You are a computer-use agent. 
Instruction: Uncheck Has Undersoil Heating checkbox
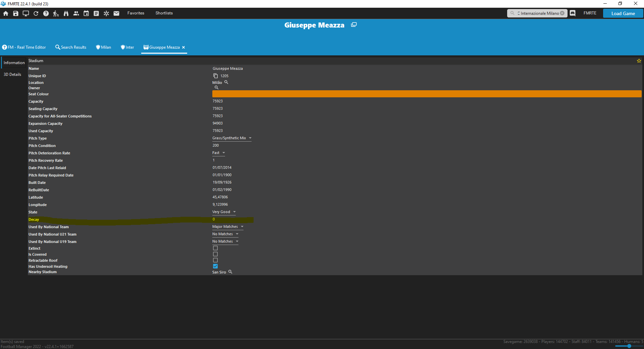point(215,266)
